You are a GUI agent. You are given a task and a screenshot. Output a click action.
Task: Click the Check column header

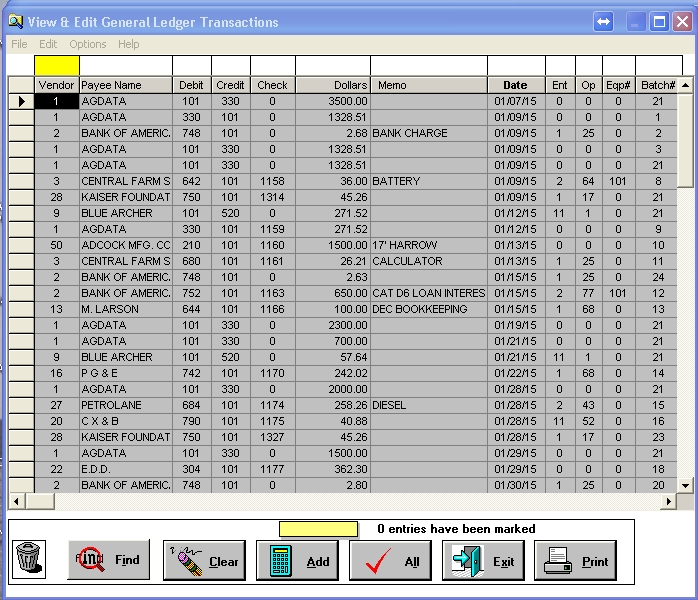click(272, 85)
